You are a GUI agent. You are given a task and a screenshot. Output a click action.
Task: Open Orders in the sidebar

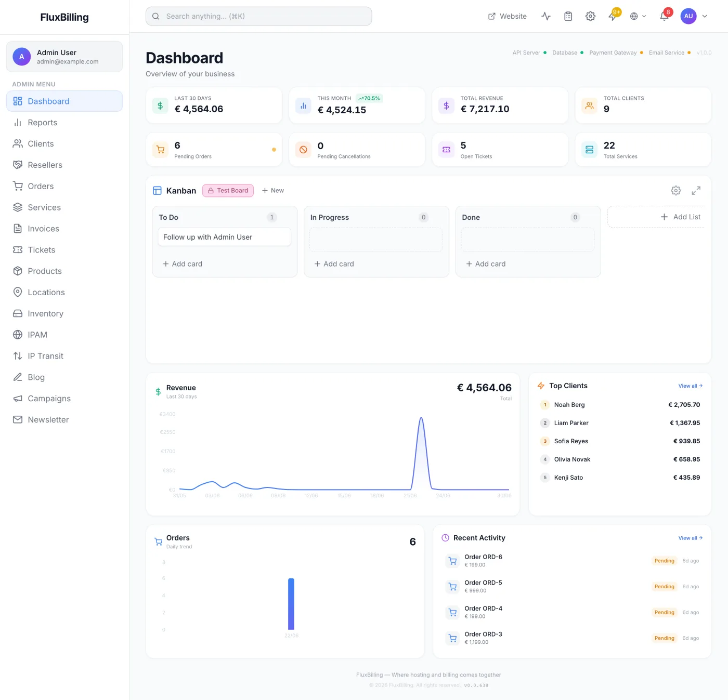click(64, 186)
